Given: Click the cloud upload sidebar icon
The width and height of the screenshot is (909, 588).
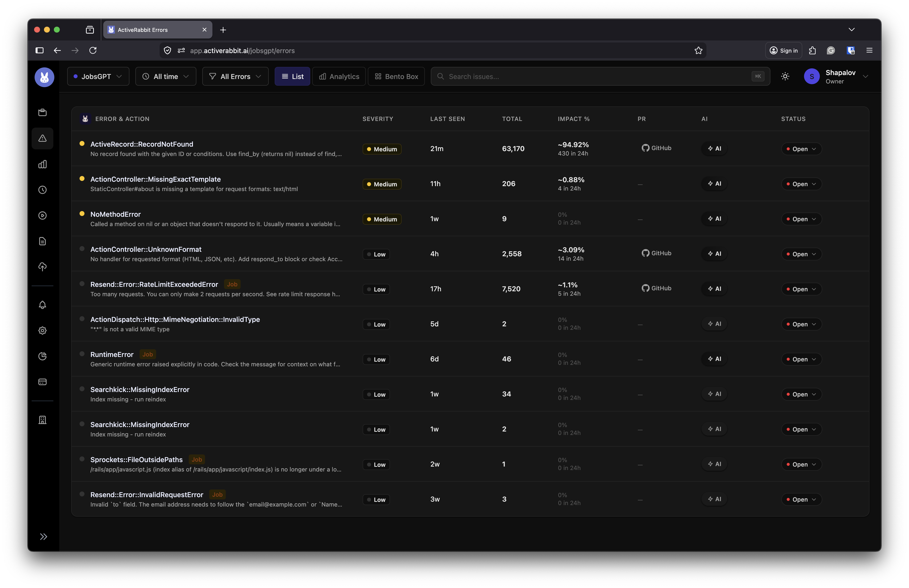Looking at the screenshot, I should point(42,267).
